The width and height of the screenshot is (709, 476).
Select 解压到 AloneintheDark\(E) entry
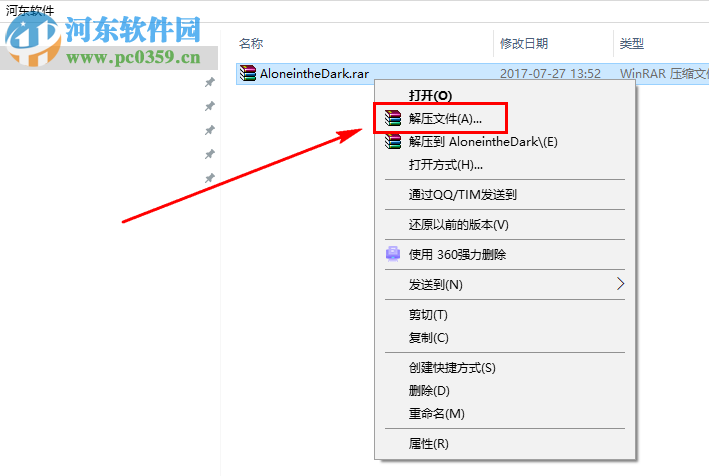483,141
